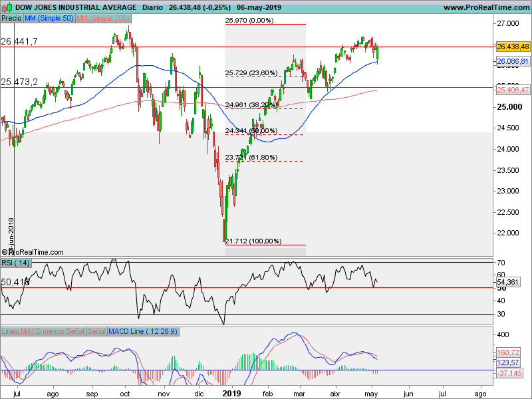Select the 21.712 (100,00%) Fibonacci label
The height and width of the screenshot is (399, 532).
[x=253, y=241]
